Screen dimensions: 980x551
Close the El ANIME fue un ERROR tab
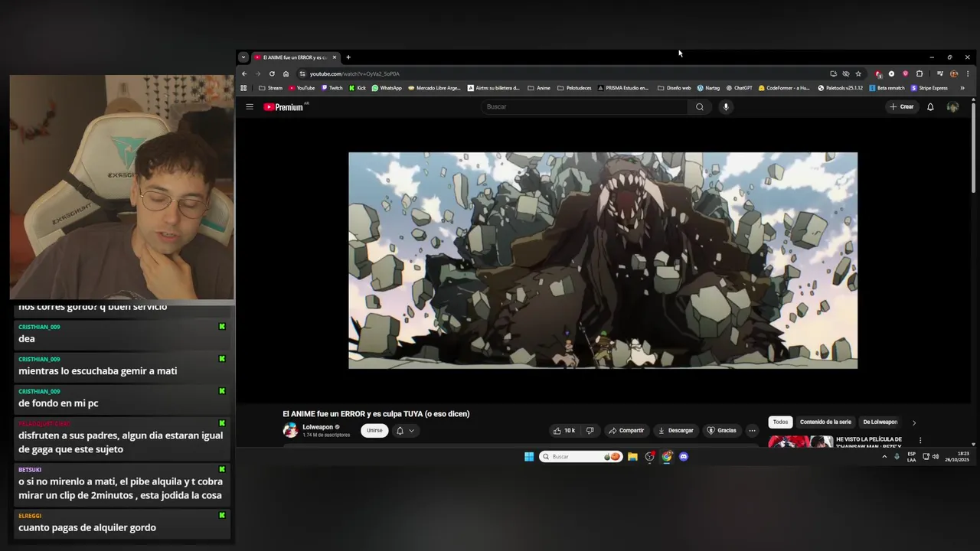[335, 57]
